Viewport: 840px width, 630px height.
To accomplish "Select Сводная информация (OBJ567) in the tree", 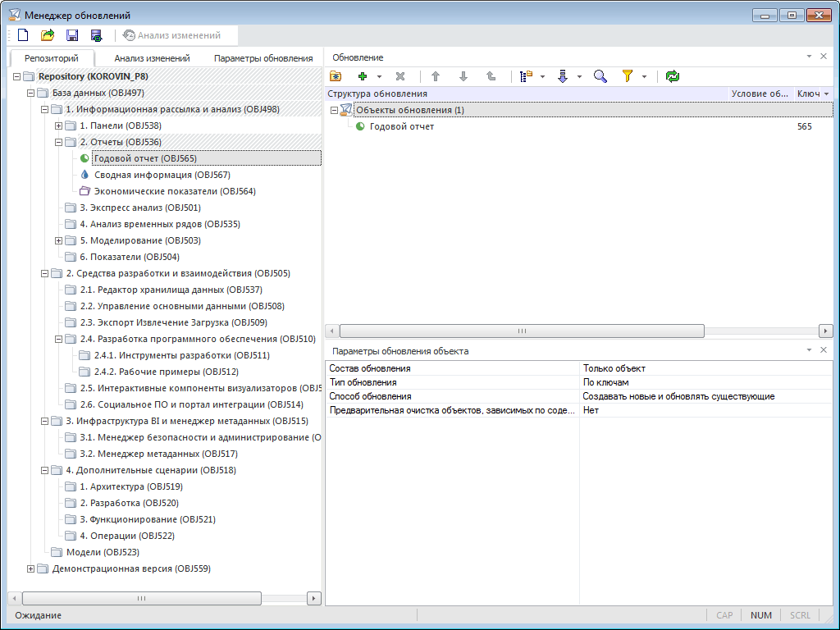I will (x=162, y=175).
